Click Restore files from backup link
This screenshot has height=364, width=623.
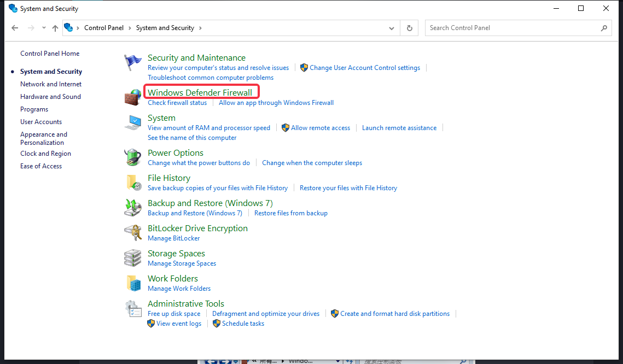291,213
